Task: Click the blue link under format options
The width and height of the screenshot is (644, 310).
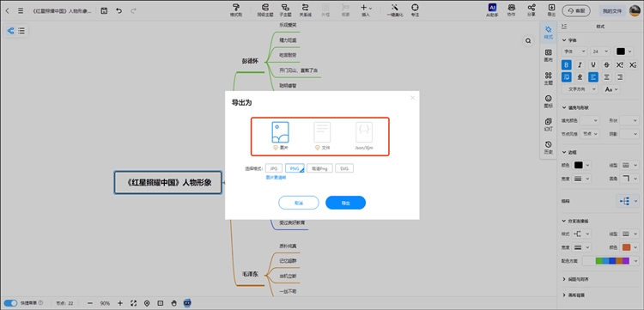Action: coord(276,178)
